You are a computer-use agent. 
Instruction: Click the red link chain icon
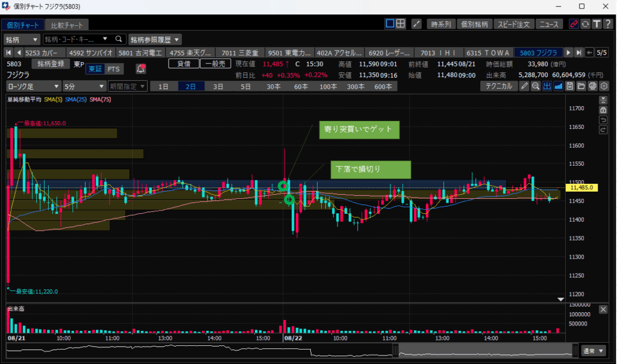point(574,24)
